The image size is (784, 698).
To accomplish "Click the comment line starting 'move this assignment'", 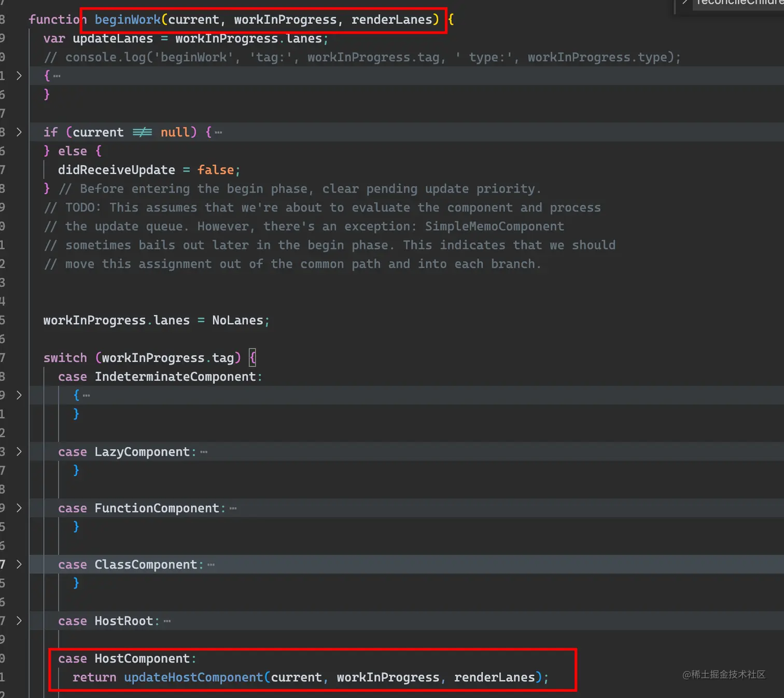I will pos(293,264).
